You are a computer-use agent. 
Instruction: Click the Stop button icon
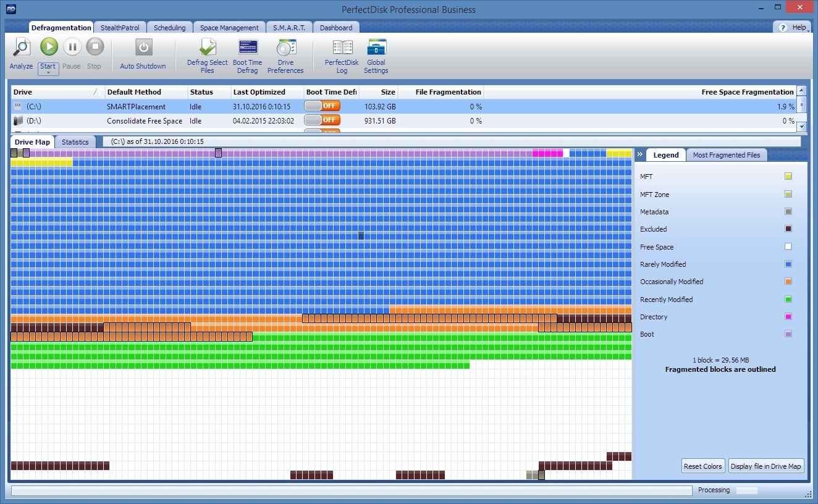coord(95,46)
